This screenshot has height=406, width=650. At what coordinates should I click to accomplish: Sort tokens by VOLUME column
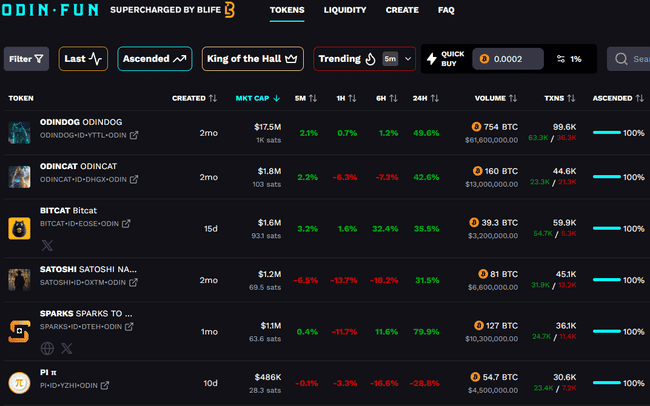[496, 98]
